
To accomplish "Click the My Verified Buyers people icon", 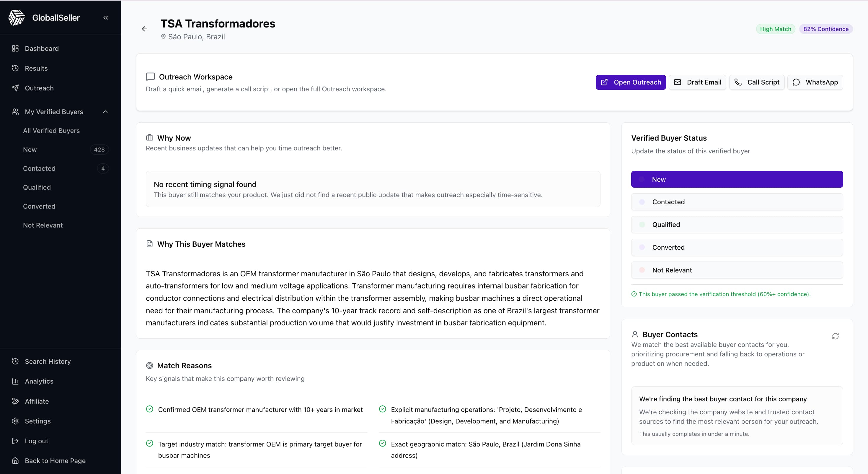I will pyautogui.click(x=15, y=112).
